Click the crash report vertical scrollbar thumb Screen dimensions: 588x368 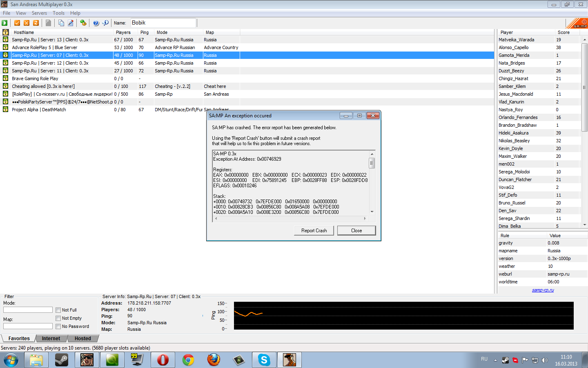(372, 163)
